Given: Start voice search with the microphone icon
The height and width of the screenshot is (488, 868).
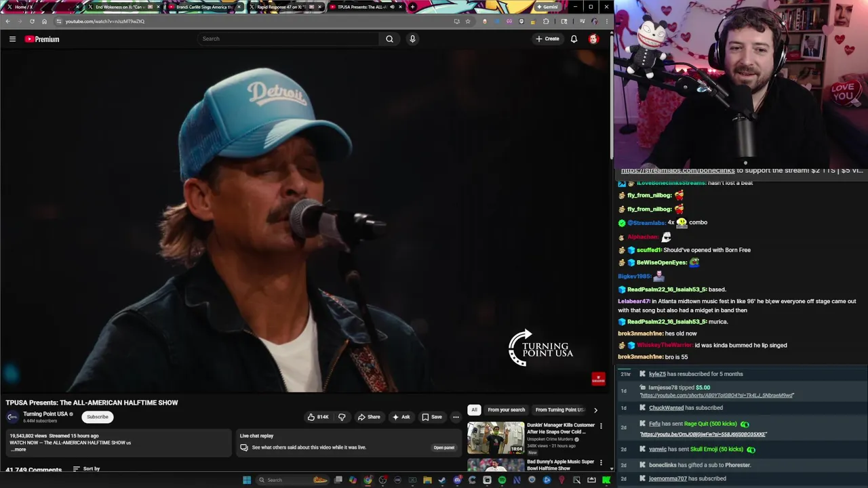Looking at the screenshot, I should tap(412, 39).
